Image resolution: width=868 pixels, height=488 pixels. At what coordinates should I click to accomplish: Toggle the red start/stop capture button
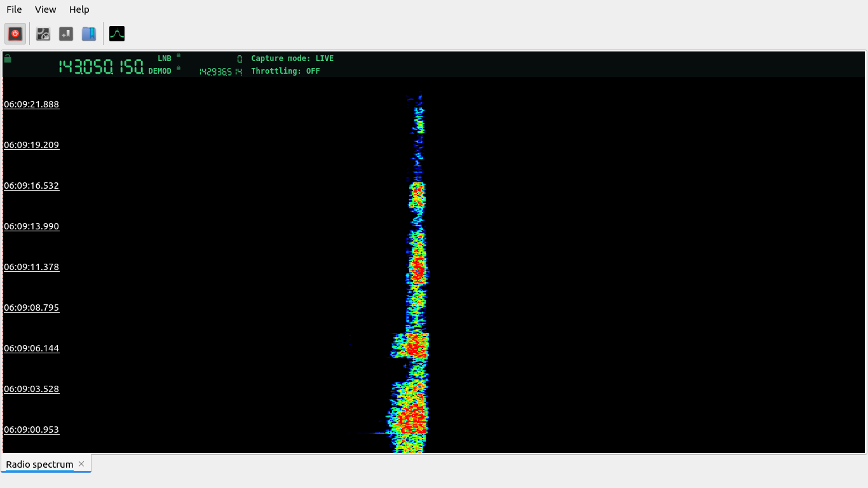point(16,34)
